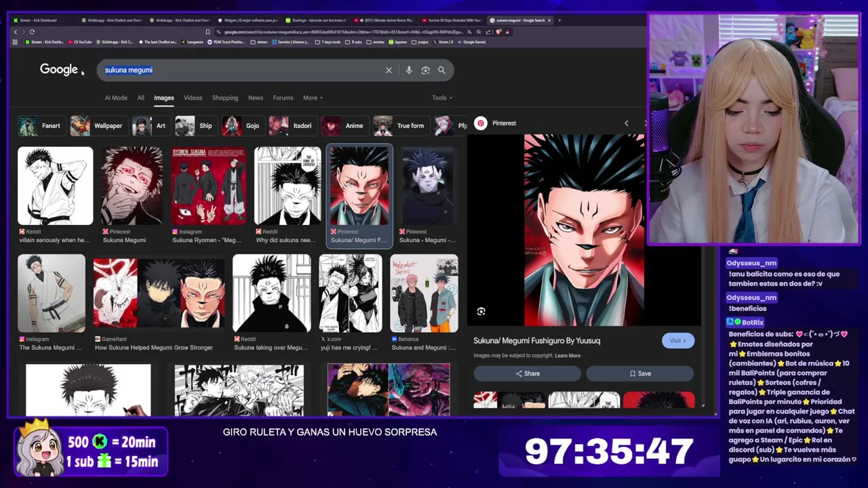
Task: Submit search with the magnifying glass icon
Action: pyautogui.click(x=441, y=70)
